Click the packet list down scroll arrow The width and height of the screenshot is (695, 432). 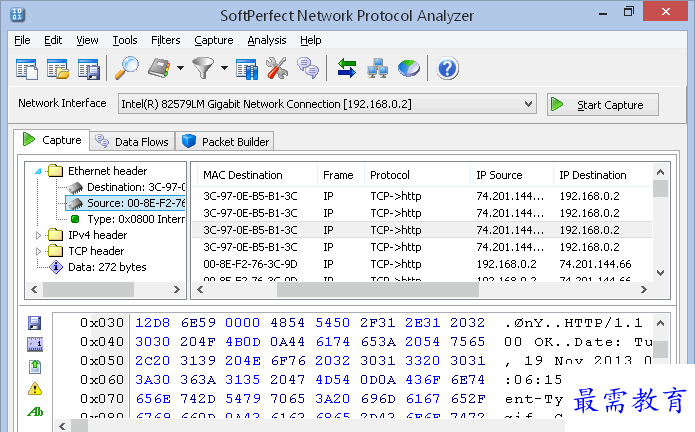660,273
